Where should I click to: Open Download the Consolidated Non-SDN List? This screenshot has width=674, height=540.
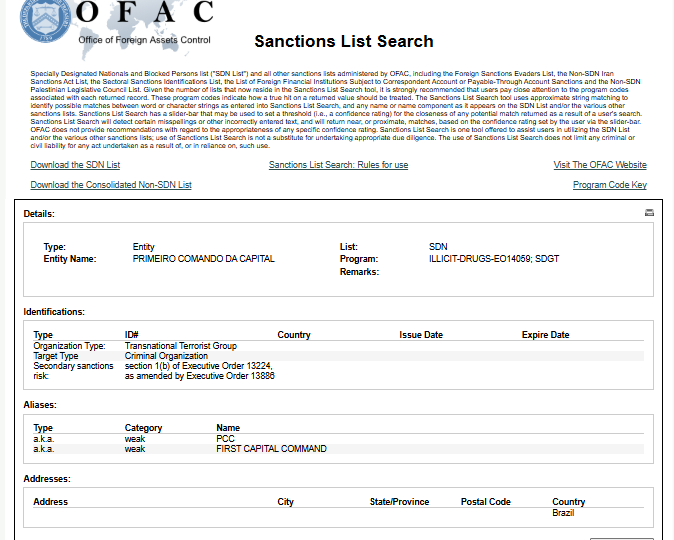click(111, 185)
